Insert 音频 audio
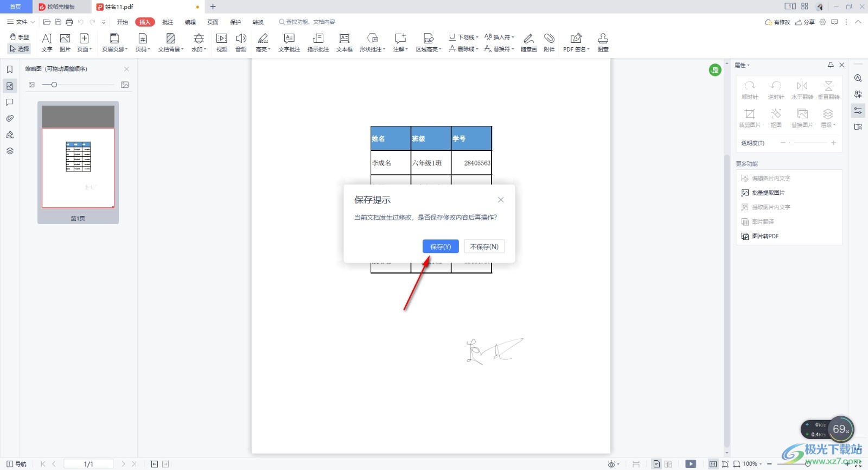This screenshot has width=868, height=470. click(x=241, y=42)
